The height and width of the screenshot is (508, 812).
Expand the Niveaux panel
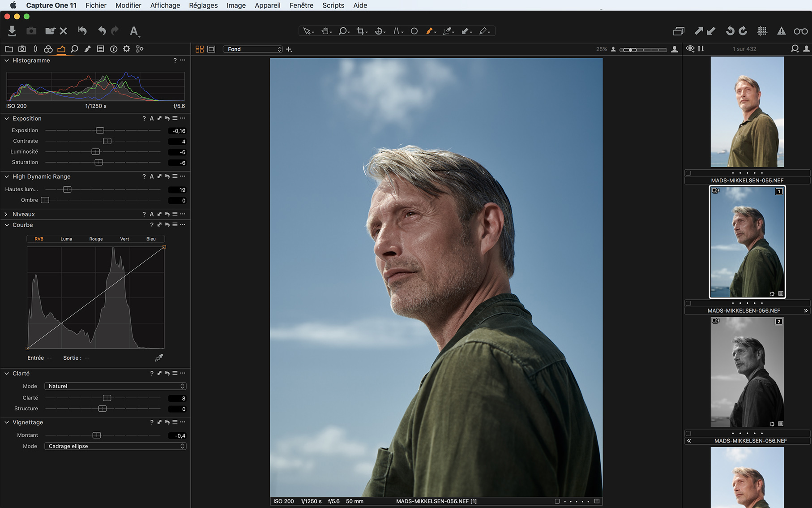[x=6, y=214]
